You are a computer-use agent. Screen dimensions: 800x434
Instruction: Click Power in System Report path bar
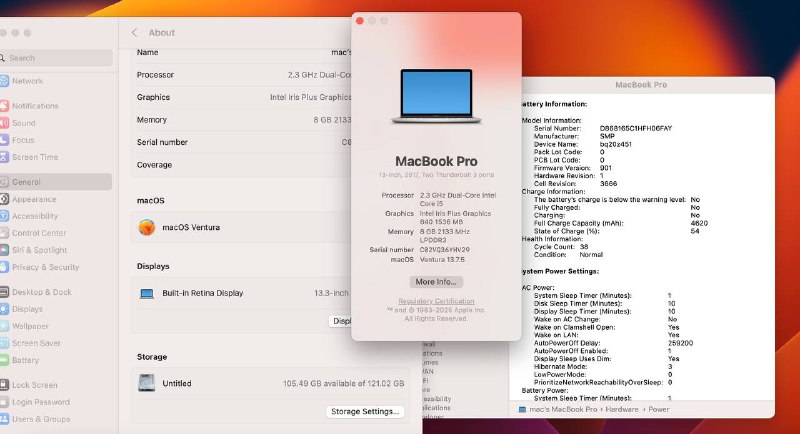pos(659,409)
